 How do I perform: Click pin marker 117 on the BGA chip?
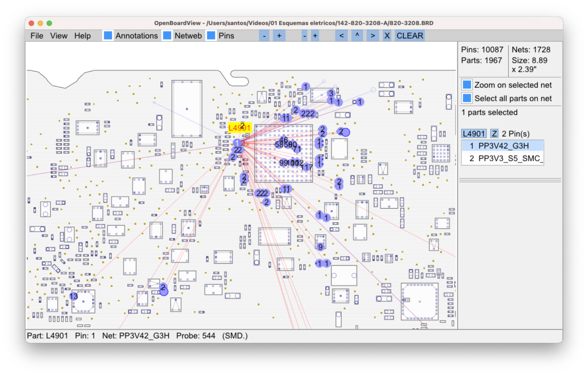click(306, 167)
